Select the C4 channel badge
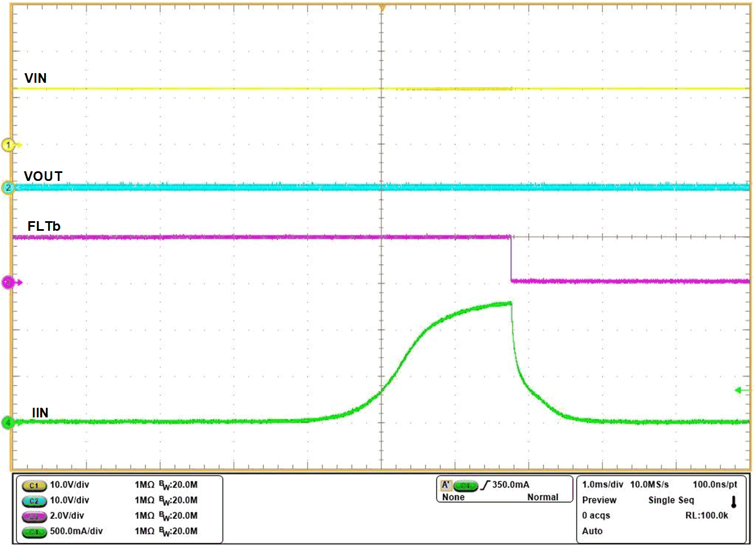 point(33,531)
